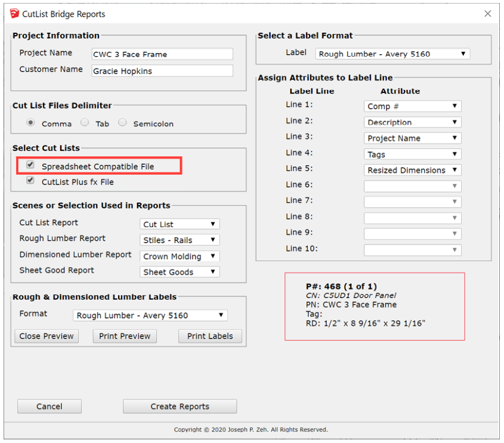This screenshot has height=443, width=504.
Task: Click the Print Labels button
Action: 210,336
